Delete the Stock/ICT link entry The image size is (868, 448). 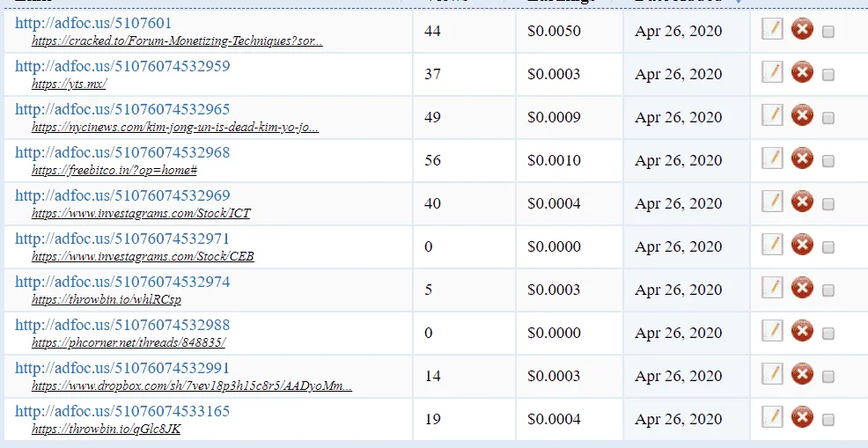point(802,202)
